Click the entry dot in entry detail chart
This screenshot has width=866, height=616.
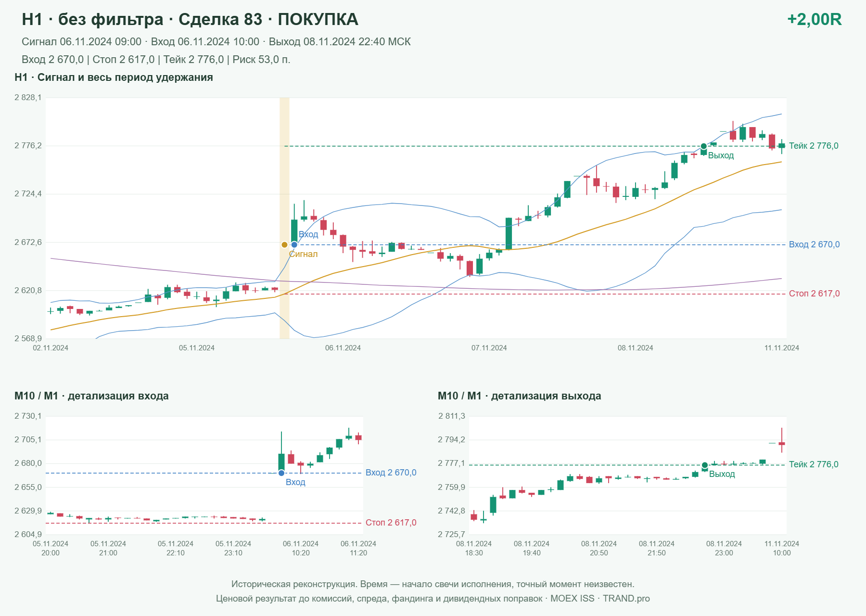(x=281, y=473)
